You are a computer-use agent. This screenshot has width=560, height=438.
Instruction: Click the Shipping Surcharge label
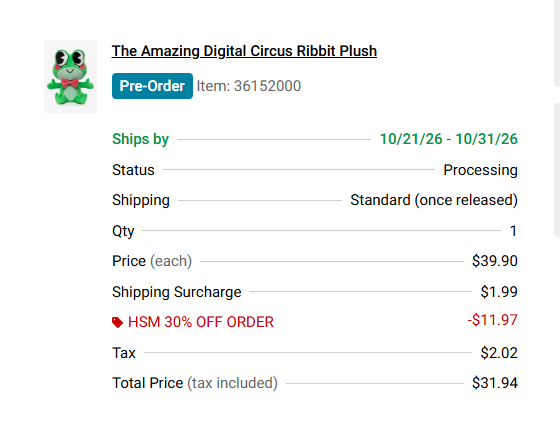point(177,292)
